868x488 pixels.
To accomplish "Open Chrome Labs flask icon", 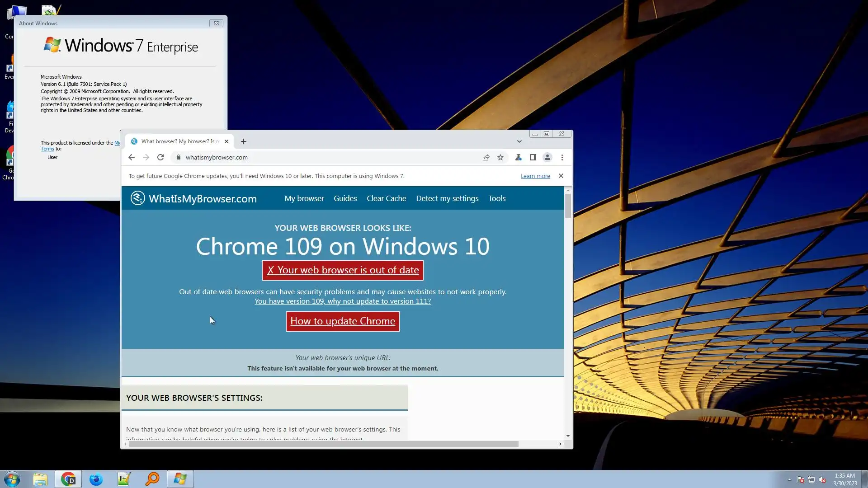I will click(518, 157).
